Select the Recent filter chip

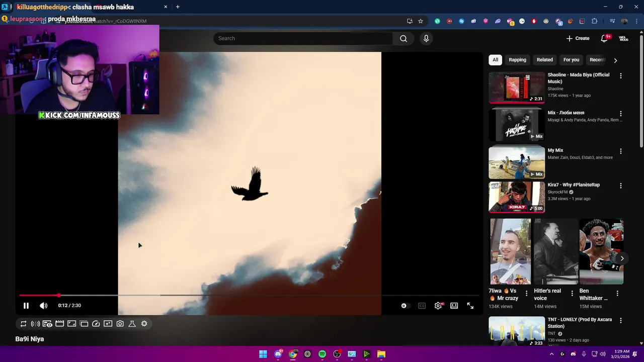tap(597, 60)
